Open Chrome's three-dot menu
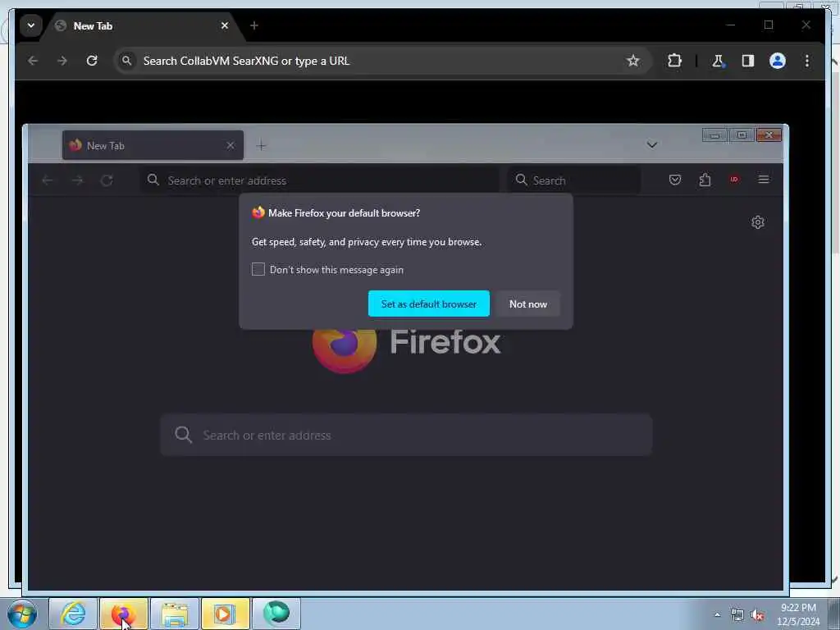The height and width of the screenshot is (630, 840). coord(807,61)
